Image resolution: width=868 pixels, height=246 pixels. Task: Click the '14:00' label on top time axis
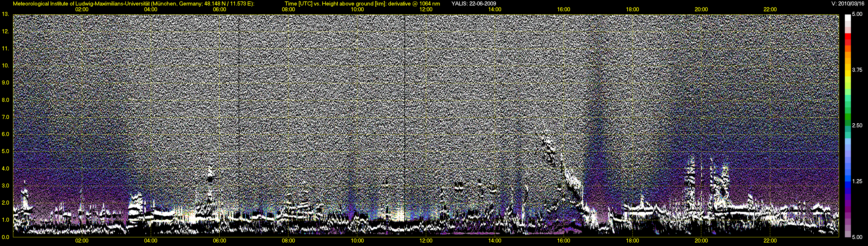[495, 10]
